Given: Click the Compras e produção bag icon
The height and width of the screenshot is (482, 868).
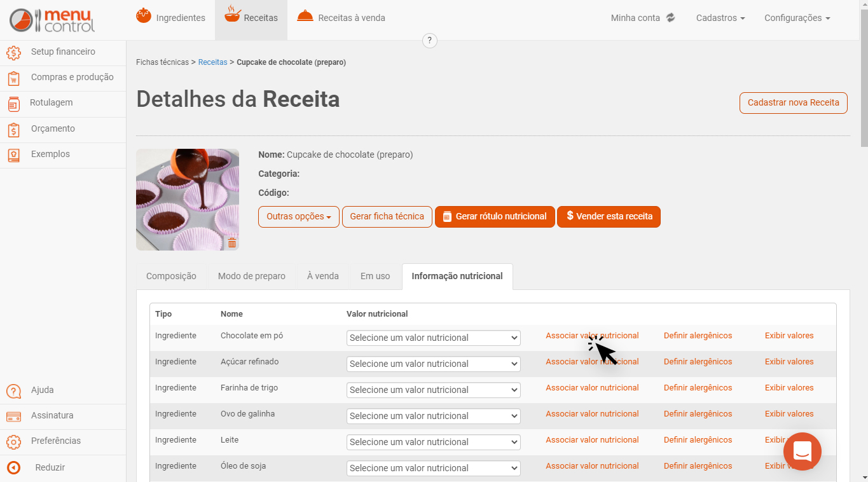Looking at the screenshot, I should (x=13, y=78).
